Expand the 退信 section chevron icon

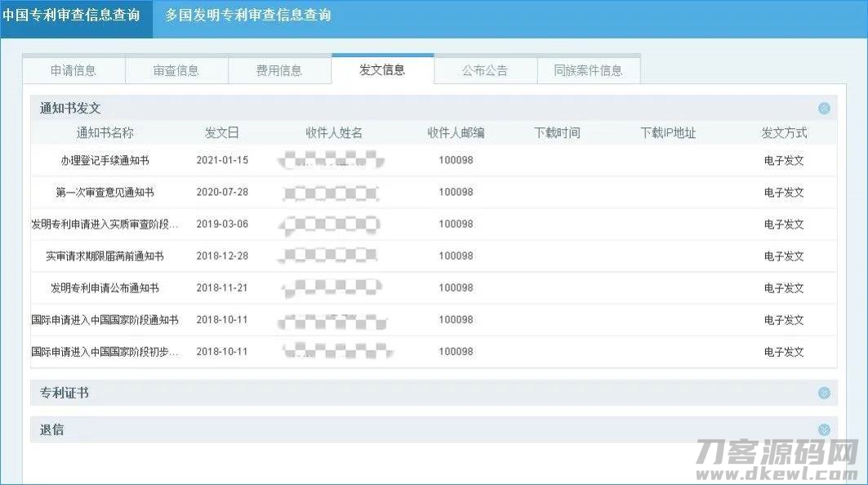click(x=825, y=429)
